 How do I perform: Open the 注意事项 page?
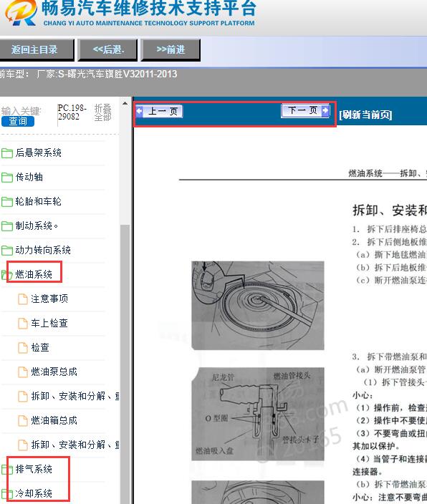coord(49,299)
